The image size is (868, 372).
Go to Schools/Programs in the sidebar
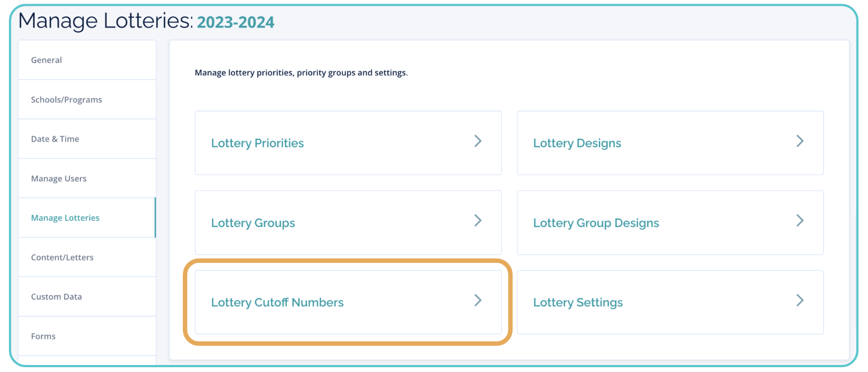pyautogui.click(x=66, y=100)
